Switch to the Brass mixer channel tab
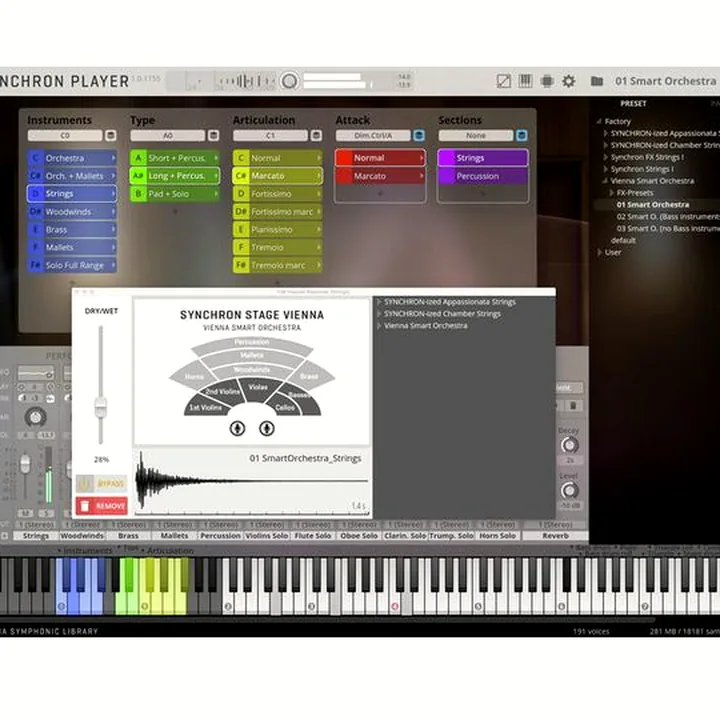Image resolution: width=720 pixels, height=720 pixels. (x=129, y=536)
